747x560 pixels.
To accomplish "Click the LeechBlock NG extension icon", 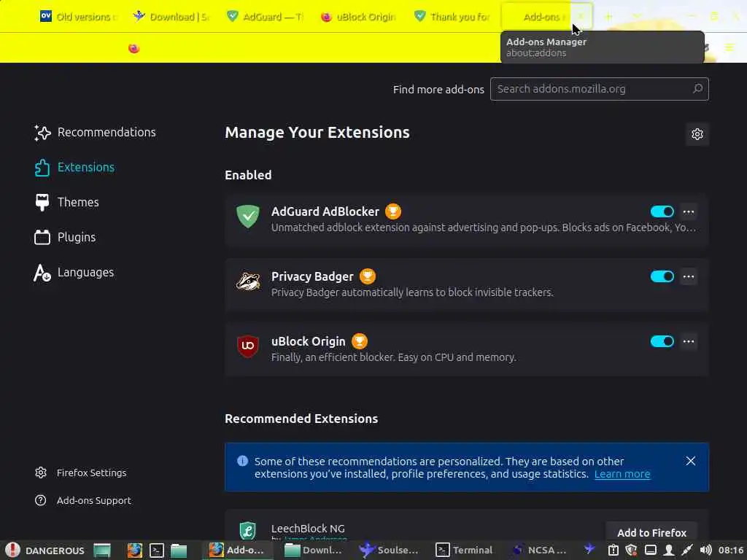I will 248,531.
